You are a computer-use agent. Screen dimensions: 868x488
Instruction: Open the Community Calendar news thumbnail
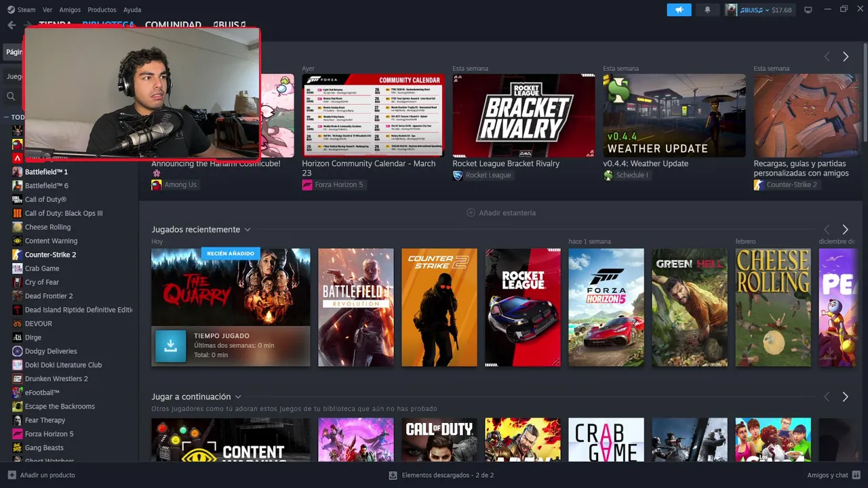[x=373, y=115]
